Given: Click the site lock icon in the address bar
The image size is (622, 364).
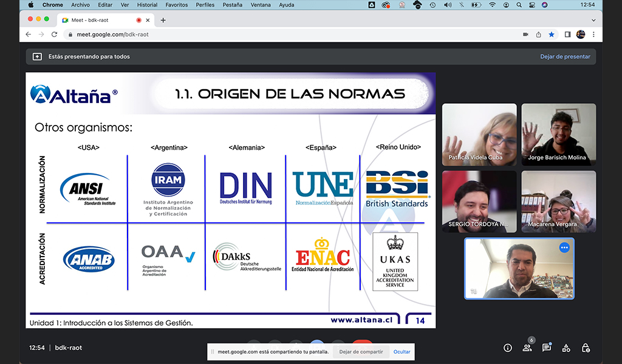Looking at the screenshot, I should click(70, 35).
